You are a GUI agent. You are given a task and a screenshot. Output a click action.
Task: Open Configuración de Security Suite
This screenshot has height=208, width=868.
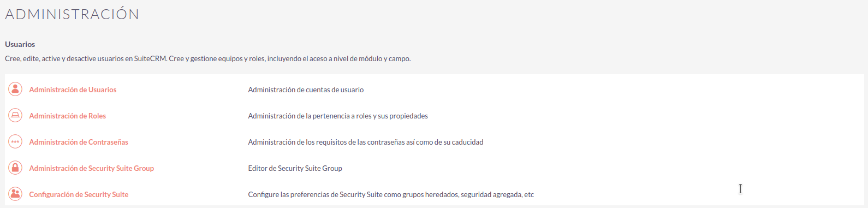(79, 194)
